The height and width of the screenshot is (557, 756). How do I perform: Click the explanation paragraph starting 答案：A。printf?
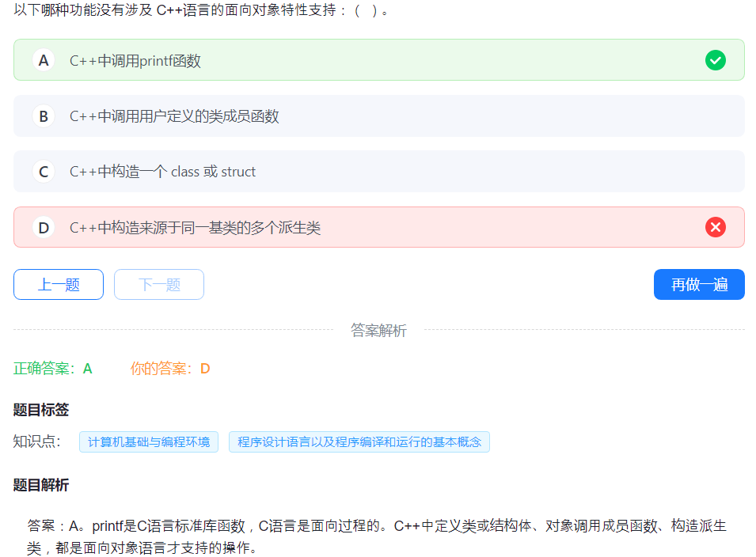tap(377, 536)
